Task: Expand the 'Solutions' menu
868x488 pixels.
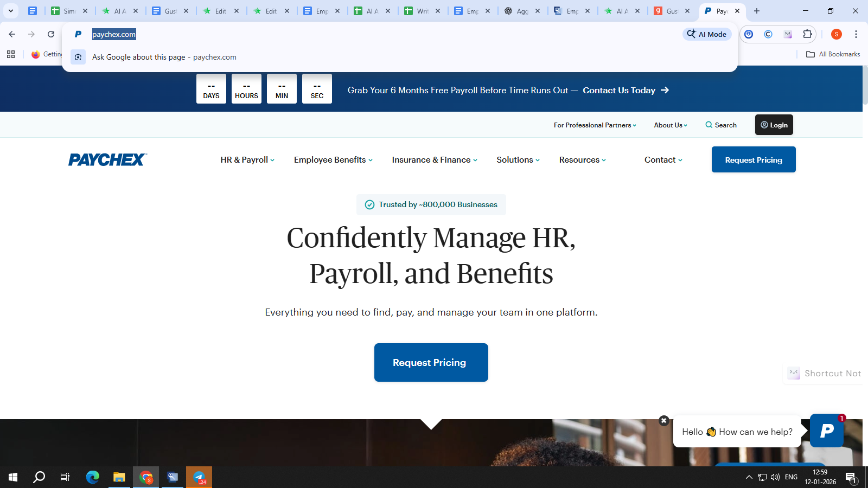Action: (x=518, y=160)
